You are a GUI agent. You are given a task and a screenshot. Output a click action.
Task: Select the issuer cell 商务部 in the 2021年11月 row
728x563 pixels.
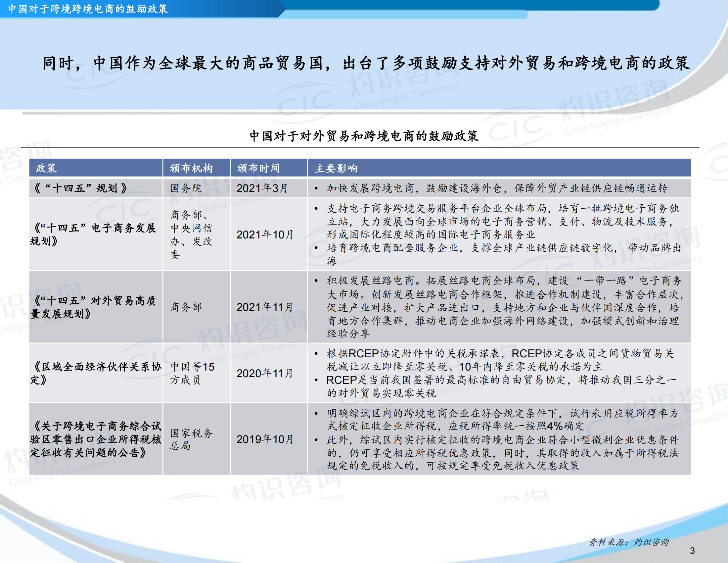point(197,307)
